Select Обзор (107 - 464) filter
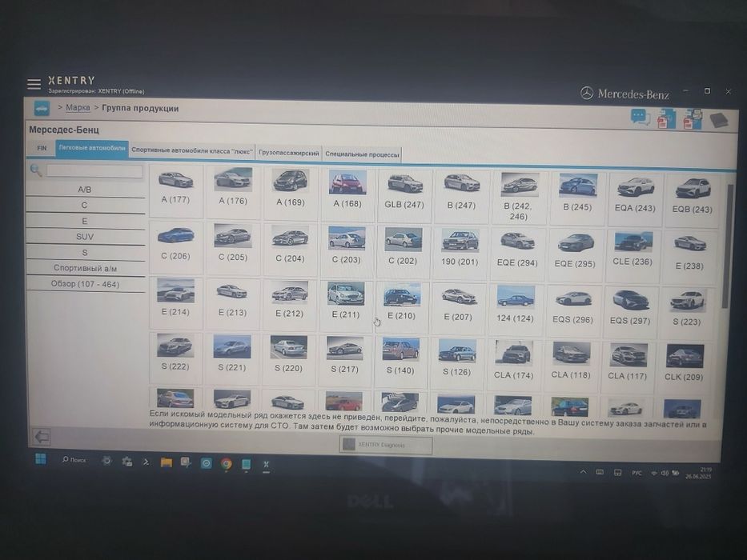Image resolution: width=747 pixels, height=560 pixels. pos(85,284)
